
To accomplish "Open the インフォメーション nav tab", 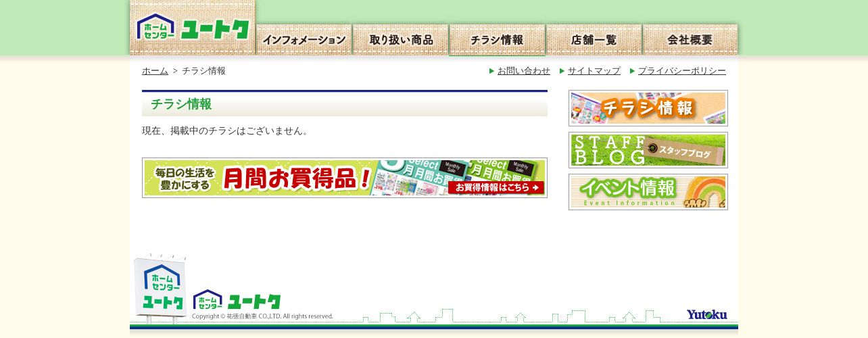I will pyautogui.click(x=304, y=40).
